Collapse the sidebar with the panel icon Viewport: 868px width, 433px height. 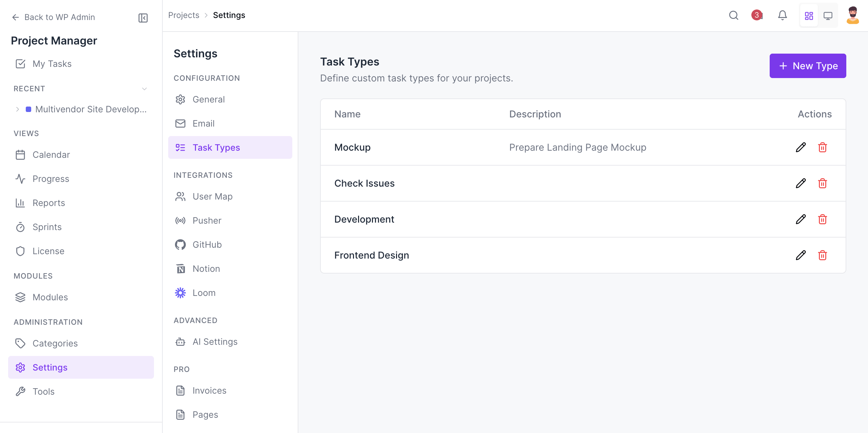coord(143,17)
